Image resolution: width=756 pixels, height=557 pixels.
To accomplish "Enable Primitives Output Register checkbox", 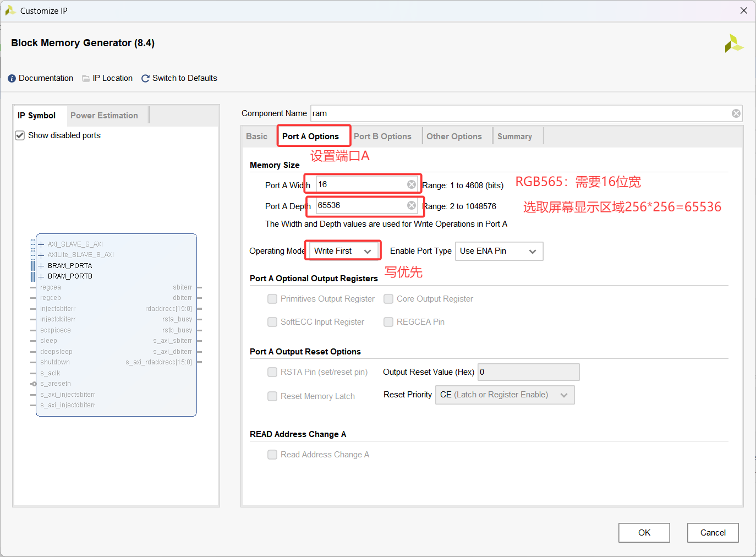I will click(x=272, y=299).
